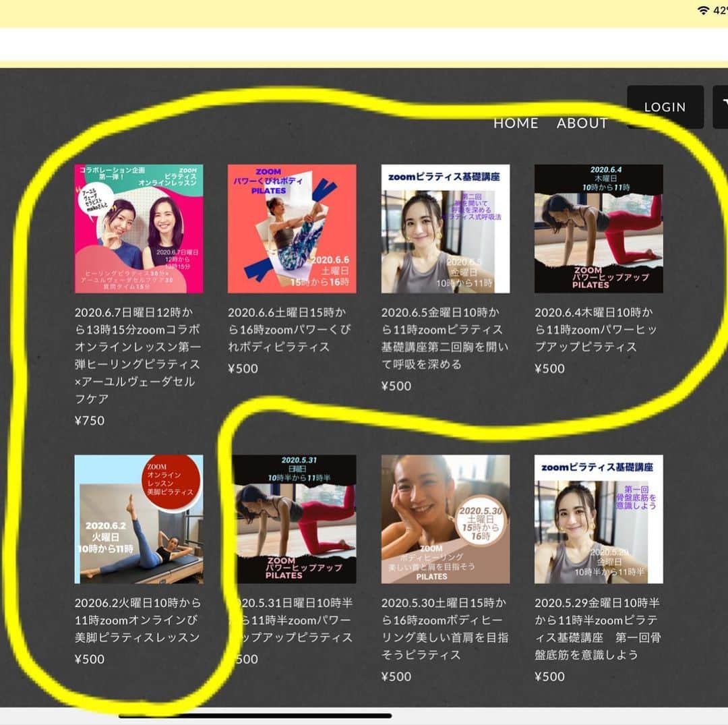Open the 2020.6.2 leg pilates lesson thumbnail
Viewport: 728px width, 725px height.
click(x=139, y=519)
